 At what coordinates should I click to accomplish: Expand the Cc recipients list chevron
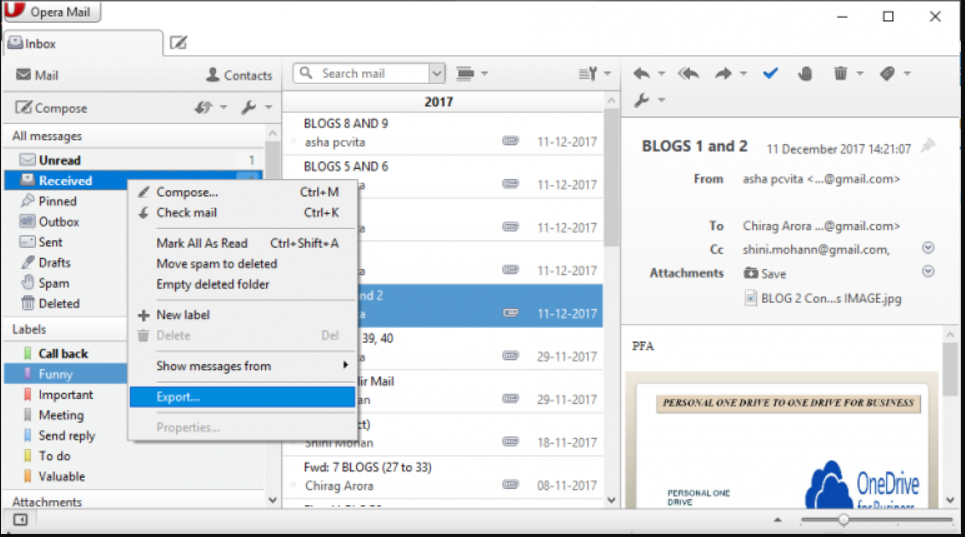point(928,248)
